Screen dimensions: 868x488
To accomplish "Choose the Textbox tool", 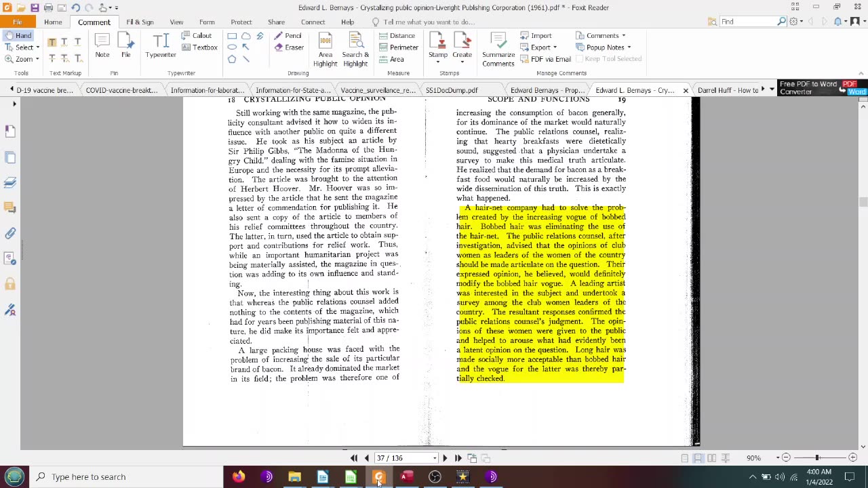I will (x=199, y=47).
